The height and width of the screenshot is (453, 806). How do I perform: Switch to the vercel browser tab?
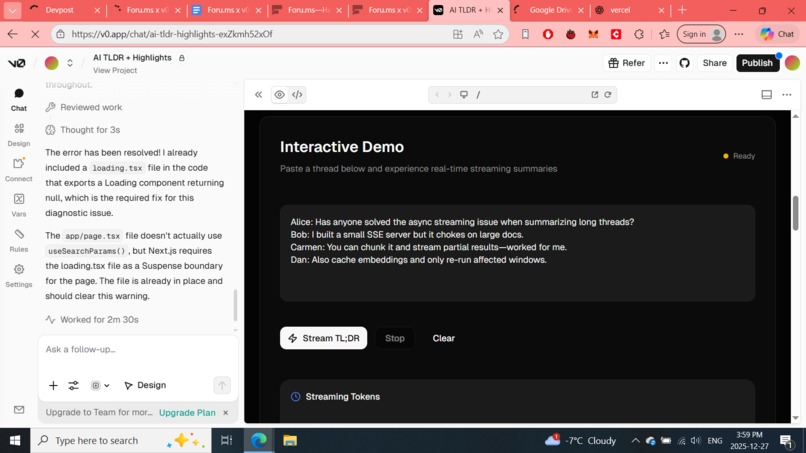(629, 10)
